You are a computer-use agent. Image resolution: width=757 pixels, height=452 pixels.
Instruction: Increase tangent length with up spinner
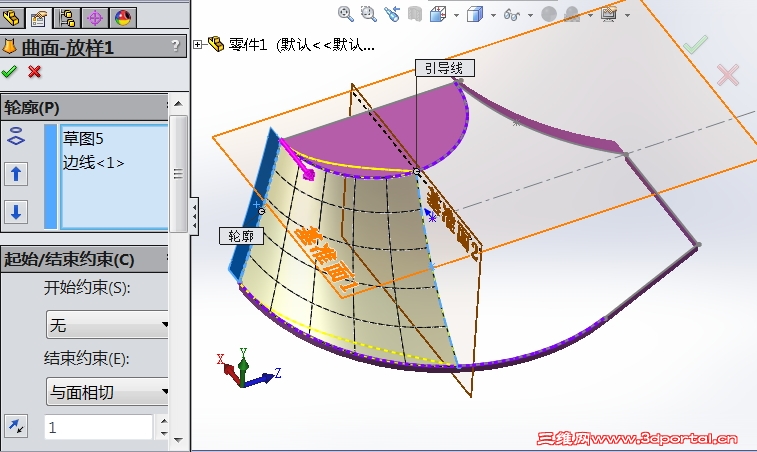click(164, 421)
